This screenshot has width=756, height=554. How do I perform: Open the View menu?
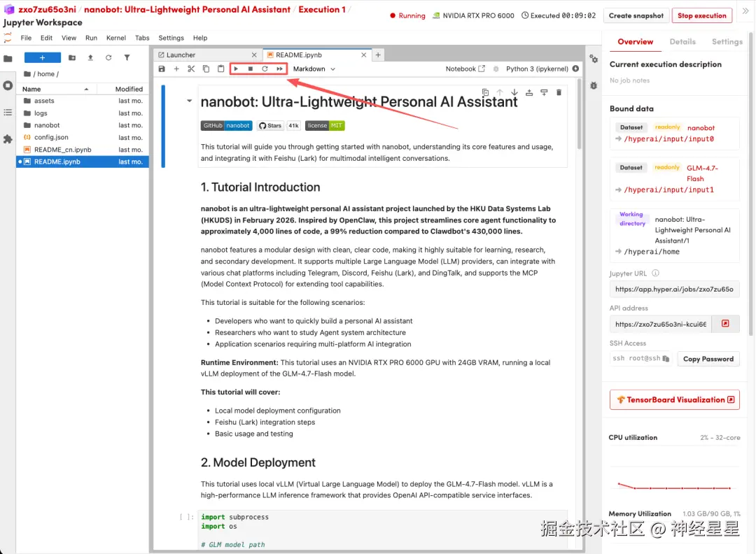click(x=69, y=38)
